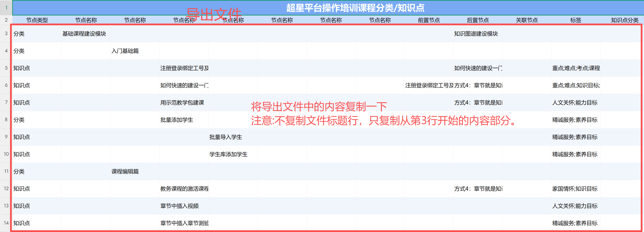Screen dimensions: 644x232
Task: Select the 关联节点 column header cell
Action: [527, 20]
